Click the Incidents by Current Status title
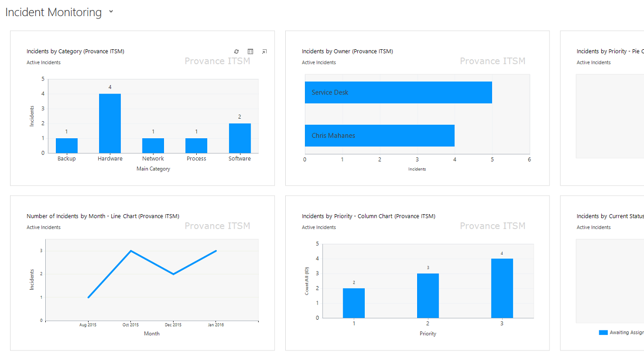The height and width of the screenshot is (362, 644). 610,216
